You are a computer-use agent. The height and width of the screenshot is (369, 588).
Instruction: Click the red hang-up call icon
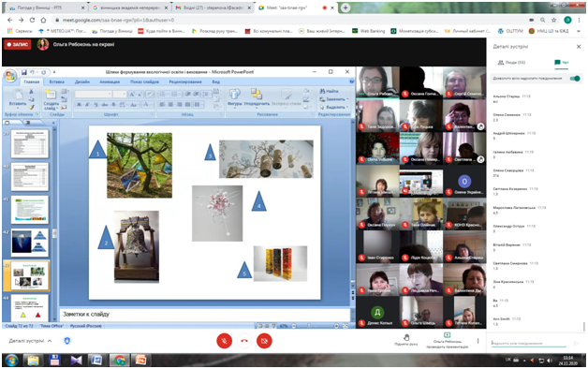point(244,341)
